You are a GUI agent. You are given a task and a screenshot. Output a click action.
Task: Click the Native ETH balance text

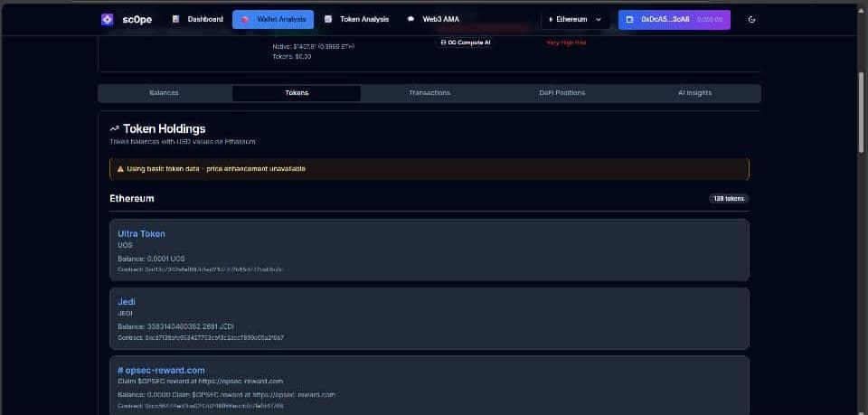tap(314, 46)
